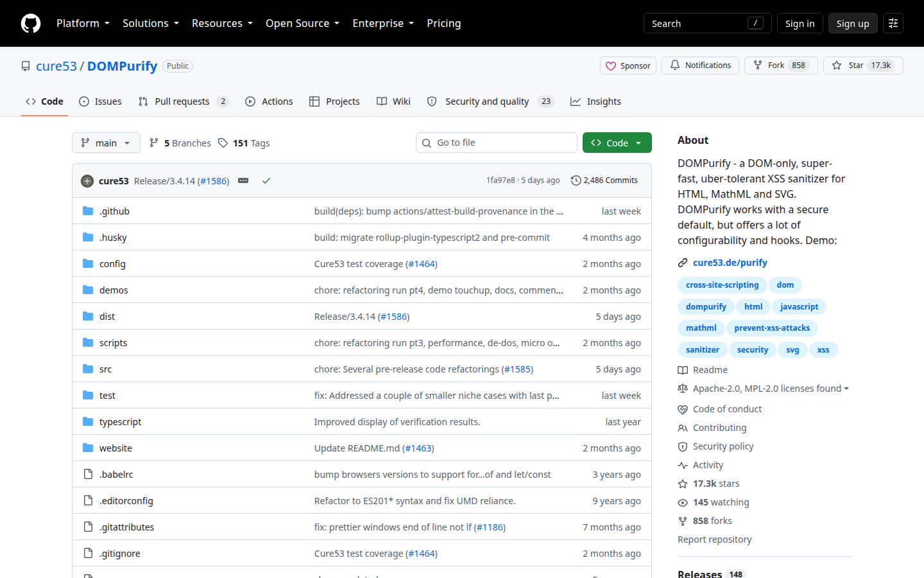Viewport: 924px width, 578px height.
Task: Click the history clock icon beside Commits
Action: coord(576,180)
